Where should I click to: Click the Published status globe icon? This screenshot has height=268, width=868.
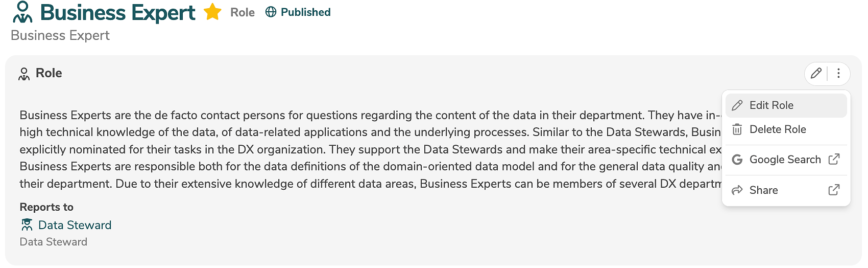271,12
